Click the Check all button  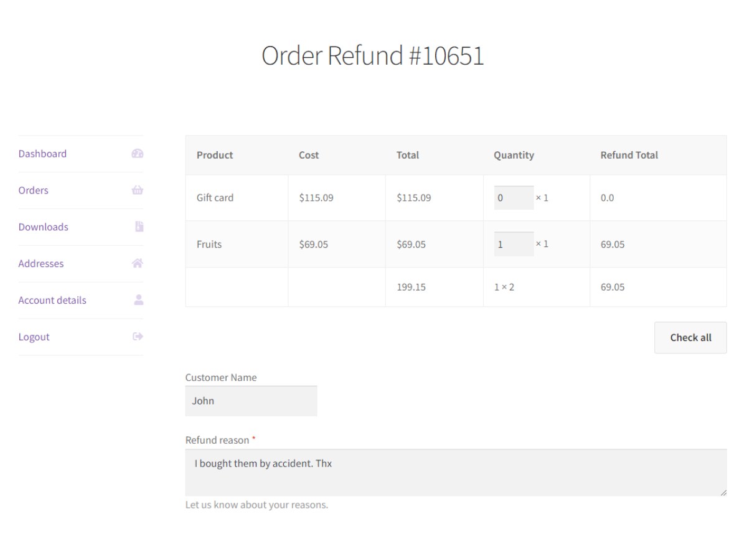[690, 337]
